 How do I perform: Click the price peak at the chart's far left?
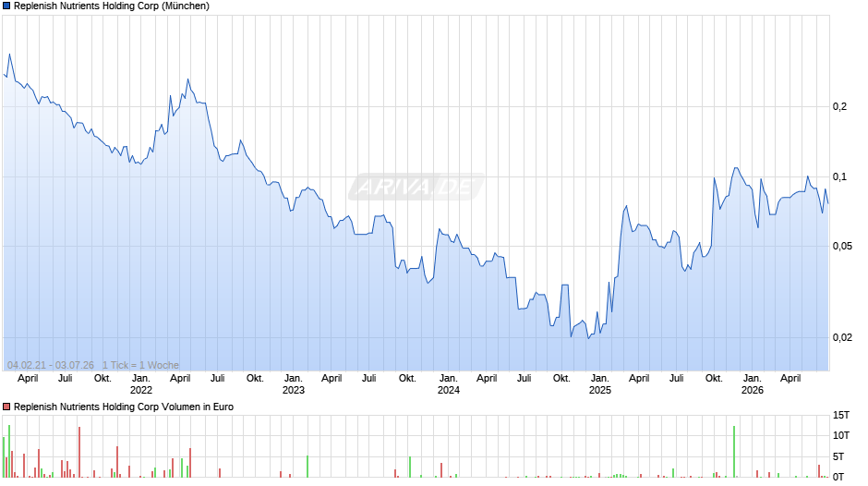tap(9, 55)
